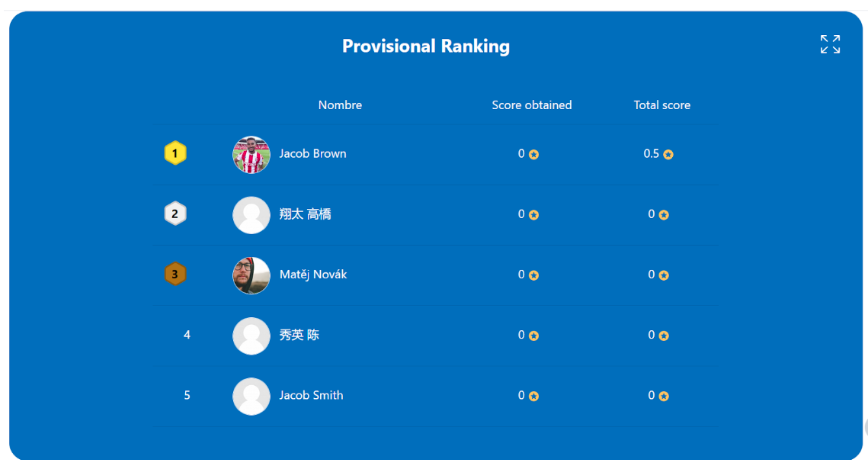868x466 pixels.
Task: Click 翔太 高橋's total score star icon
Action: 664,215
